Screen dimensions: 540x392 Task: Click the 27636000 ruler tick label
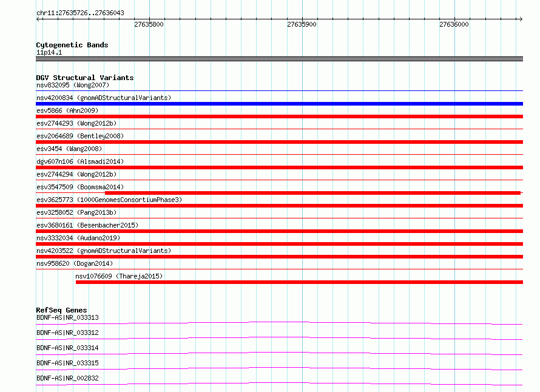(454, 24)
